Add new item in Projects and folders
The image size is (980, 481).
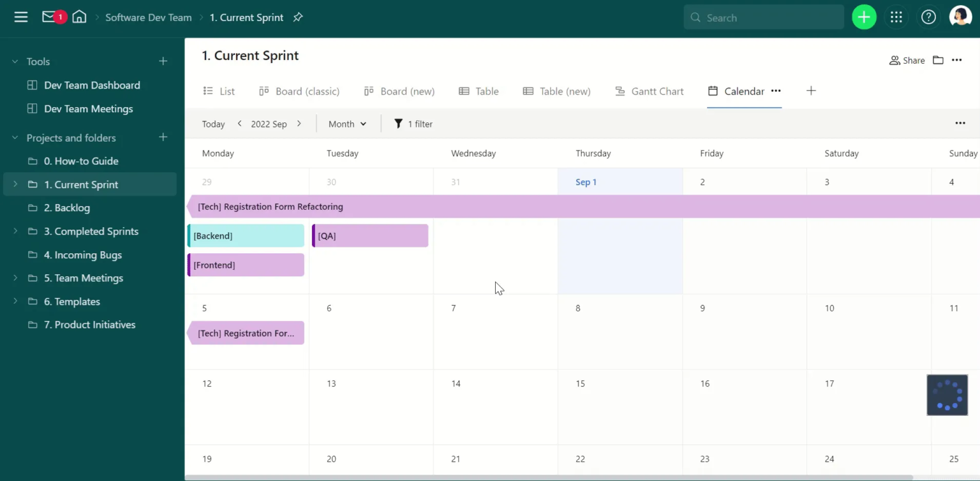pyautogui.click(x=163, y=137)
